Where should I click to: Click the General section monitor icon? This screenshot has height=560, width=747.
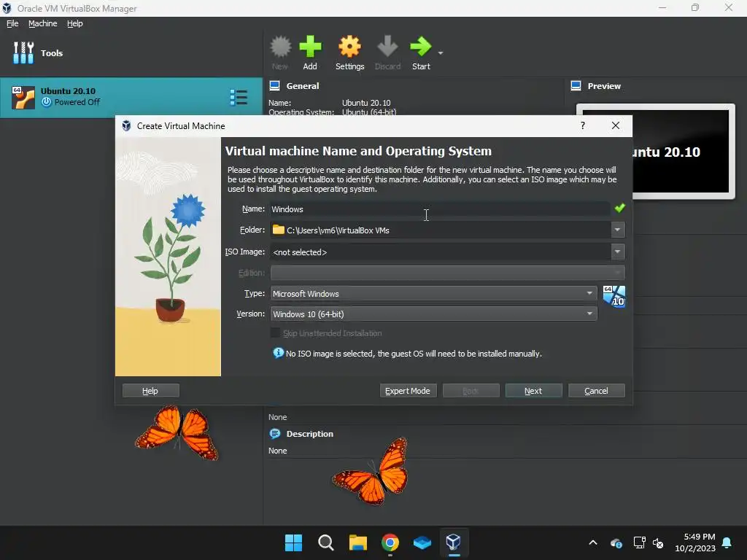(x=274, y=86)
